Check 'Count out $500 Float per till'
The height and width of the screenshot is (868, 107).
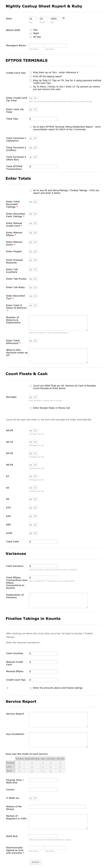point(30,386)
